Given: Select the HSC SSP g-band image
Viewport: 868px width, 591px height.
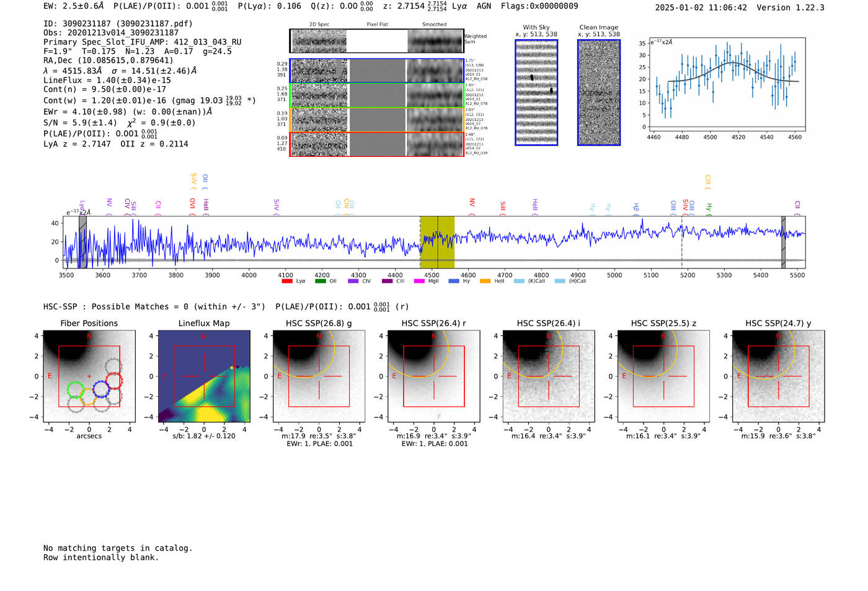Looking at the screenshot, I should (x=319, y=376).
